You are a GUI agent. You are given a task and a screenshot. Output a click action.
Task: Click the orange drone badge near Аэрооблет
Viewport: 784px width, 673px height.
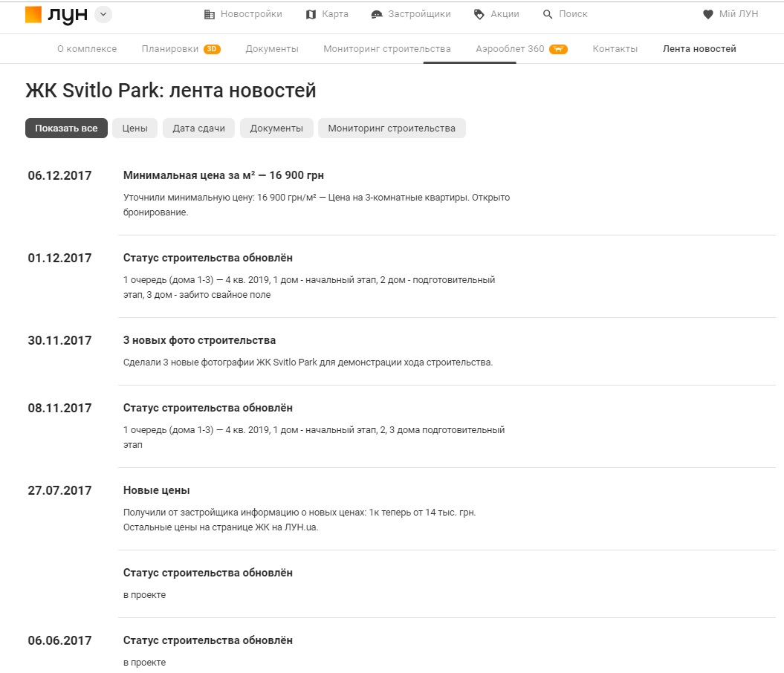pyautogui.click(x=558, y=49)
